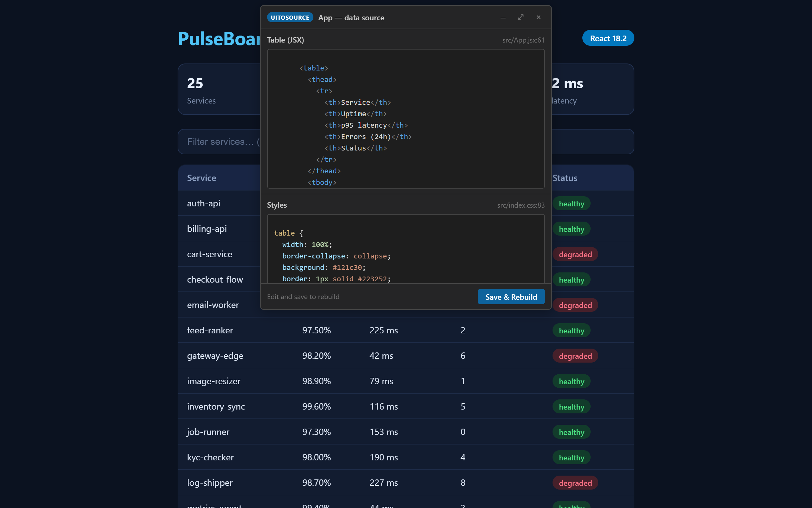Click the 227 ms latency for log-shipper

coord(383,483)
